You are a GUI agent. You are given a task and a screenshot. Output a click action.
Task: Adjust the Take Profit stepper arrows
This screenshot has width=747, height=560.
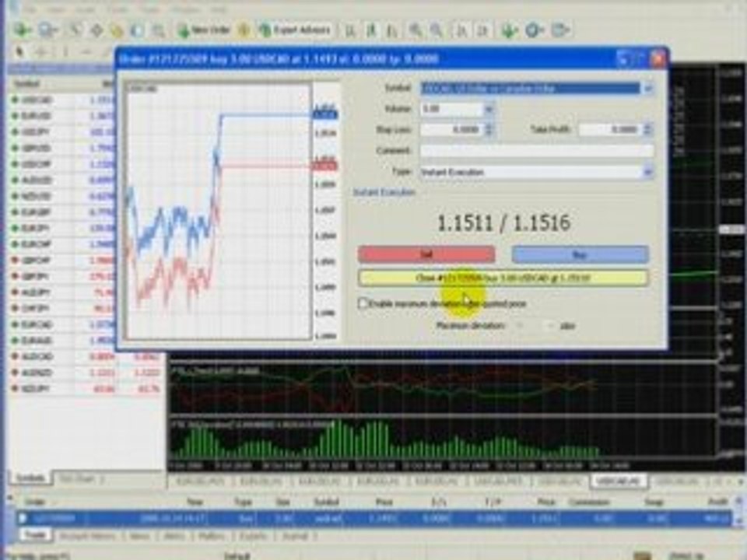647,130
